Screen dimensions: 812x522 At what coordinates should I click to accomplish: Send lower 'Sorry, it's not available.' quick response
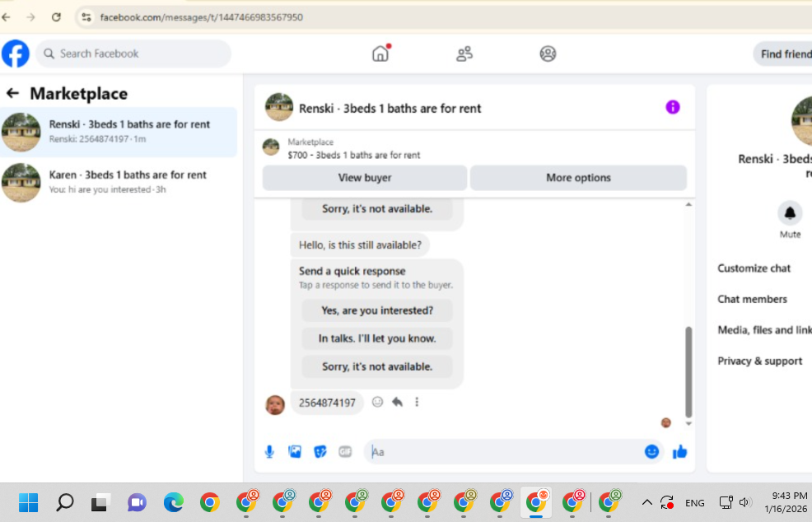[x=377, y=366]
